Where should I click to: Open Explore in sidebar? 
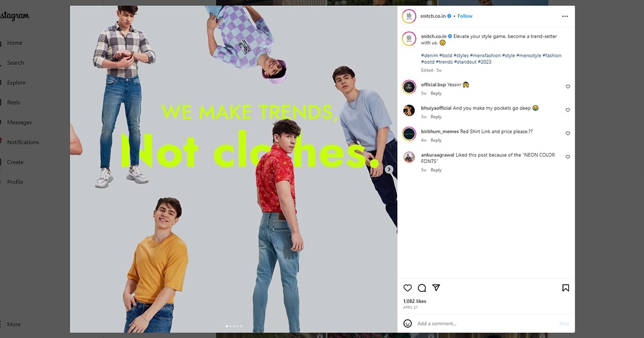[x=16, y=83]
